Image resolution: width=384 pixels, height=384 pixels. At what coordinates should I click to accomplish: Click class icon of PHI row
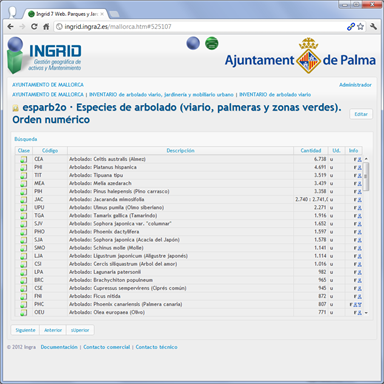[x=23, y=167]
